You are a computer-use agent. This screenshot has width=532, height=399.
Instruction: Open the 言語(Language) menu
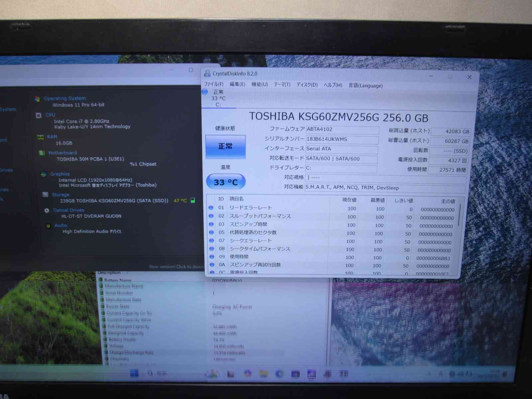tap(365, 85)
